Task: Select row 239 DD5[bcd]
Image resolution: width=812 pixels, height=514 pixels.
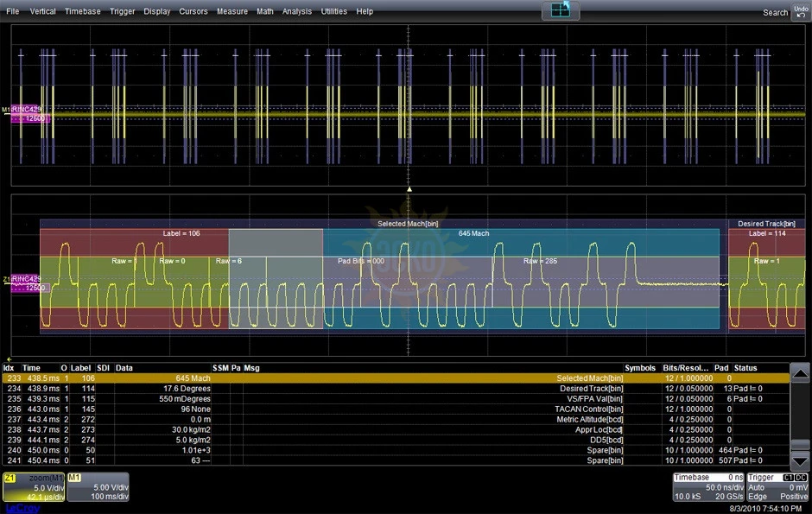Action: point(396,440)
